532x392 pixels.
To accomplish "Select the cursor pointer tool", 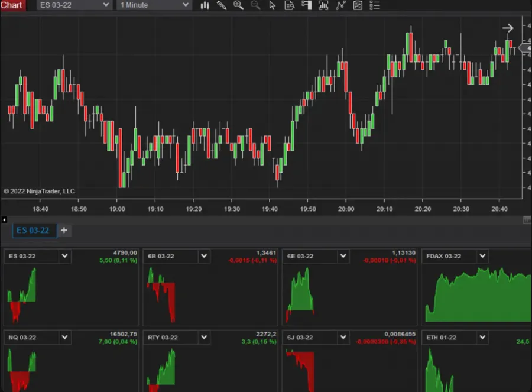I will pyautogui.click(x=272, y=6).
